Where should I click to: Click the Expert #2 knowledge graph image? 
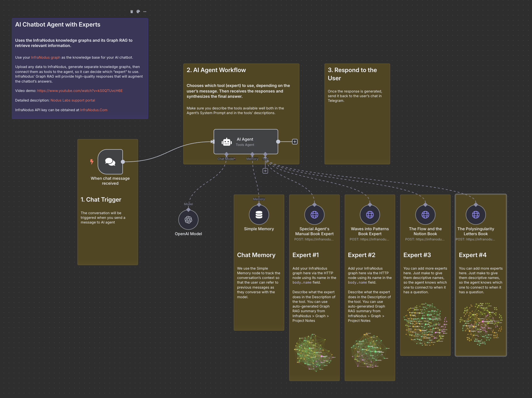(370, 350)
